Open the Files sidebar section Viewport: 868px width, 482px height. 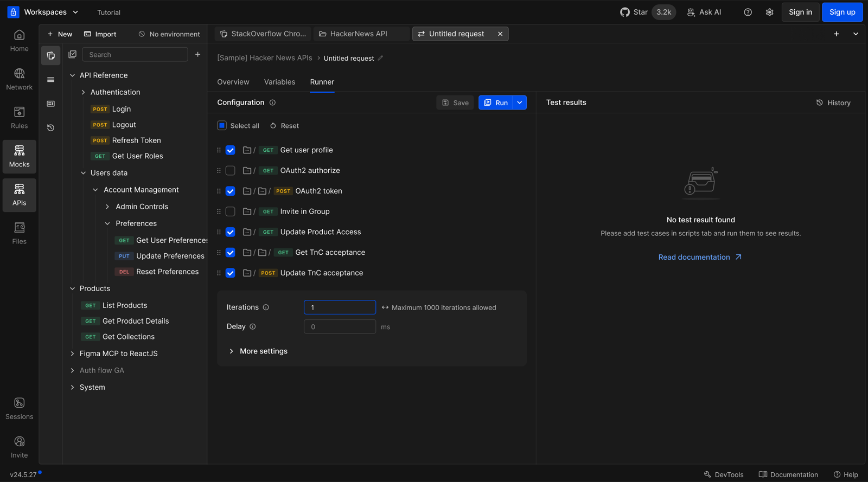20,234
